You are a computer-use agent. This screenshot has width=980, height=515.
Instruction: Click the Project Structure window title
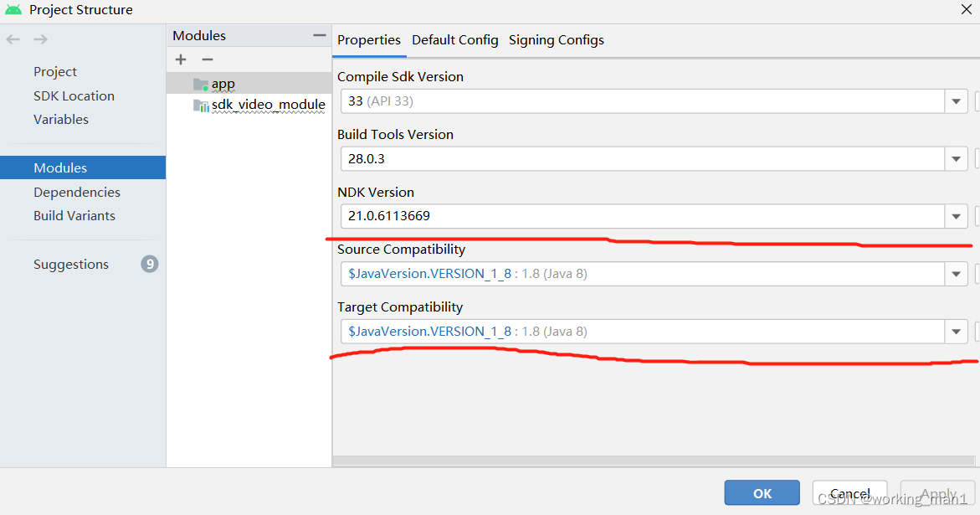pos(81,10)
